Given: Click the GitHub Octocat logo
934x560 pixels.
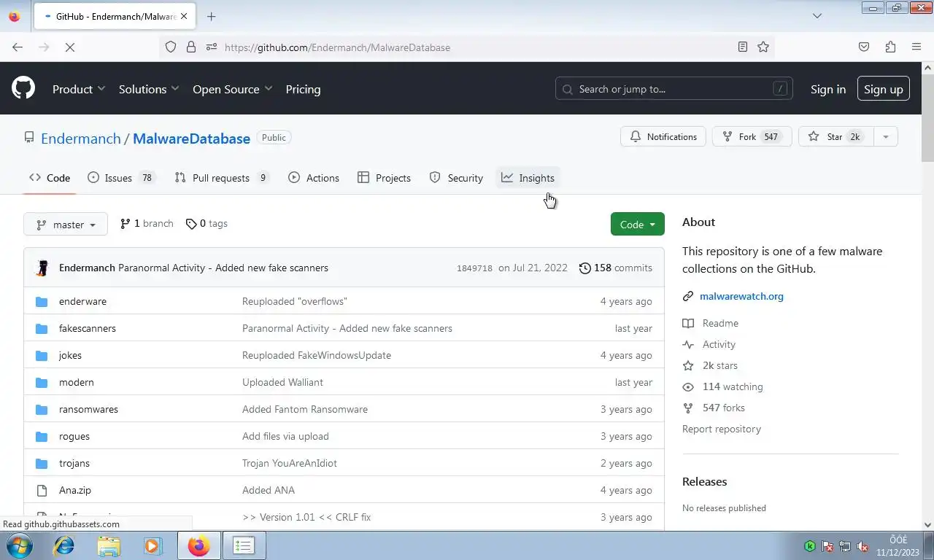Looking at the screenshot, I should 23,88.
